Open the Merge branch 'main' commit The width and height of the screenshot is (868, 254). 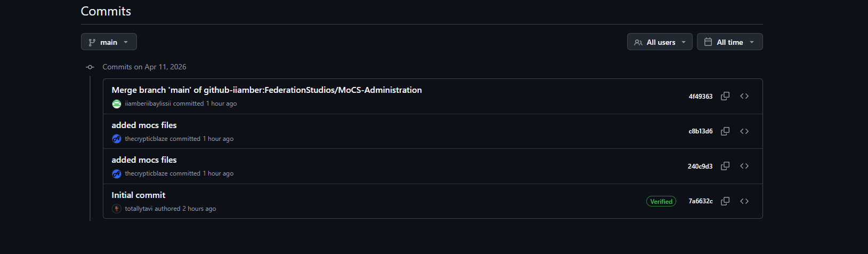pos(266,90)
